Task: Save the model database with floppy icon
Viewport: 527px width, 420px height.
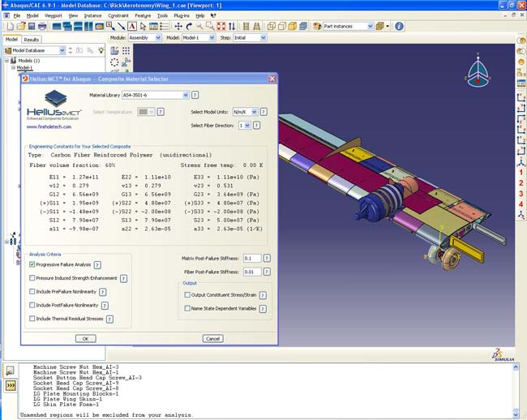Action: (32, 26)
